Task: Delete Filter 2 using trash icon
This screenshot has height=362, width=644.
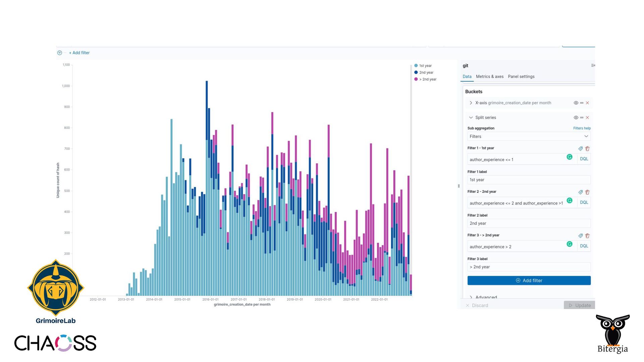Action: [587, 192]
